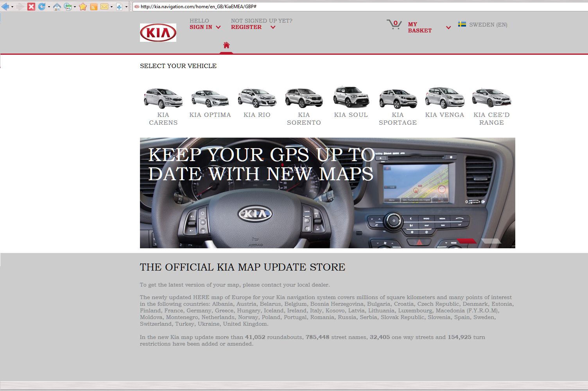Image resolution: width=588 pixels, height=391 pixels.
Task: Open the My Basket dropdown chevron
Action: (x=448, y=28)
